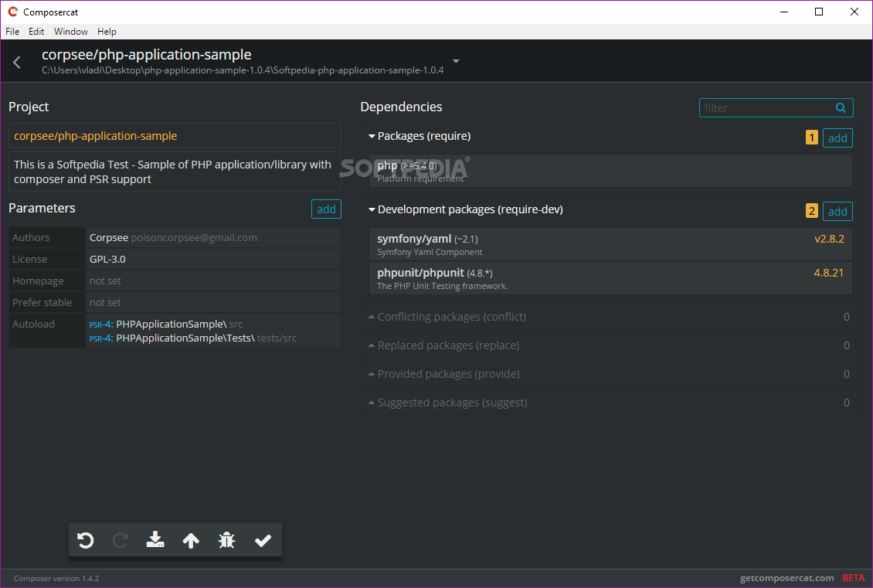Click the PSR-4 PHPApplicationSample\ src autoload entry
Image resolution: width=873 pixels, height=588 pixels.
pyautogui.click(x=166, y=324)
